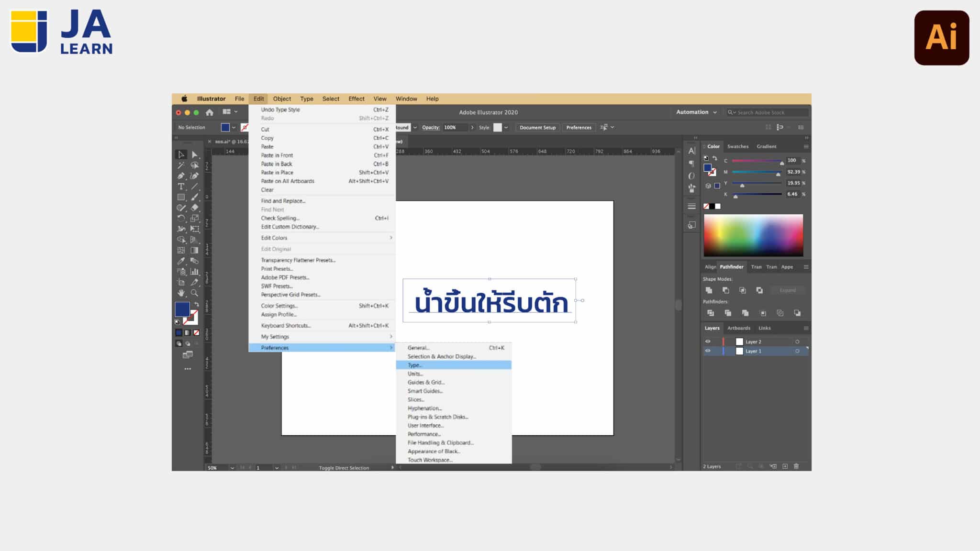980x551 pixels.
Task: Pick a color from the color spectrum
Action: click(754, 234)
